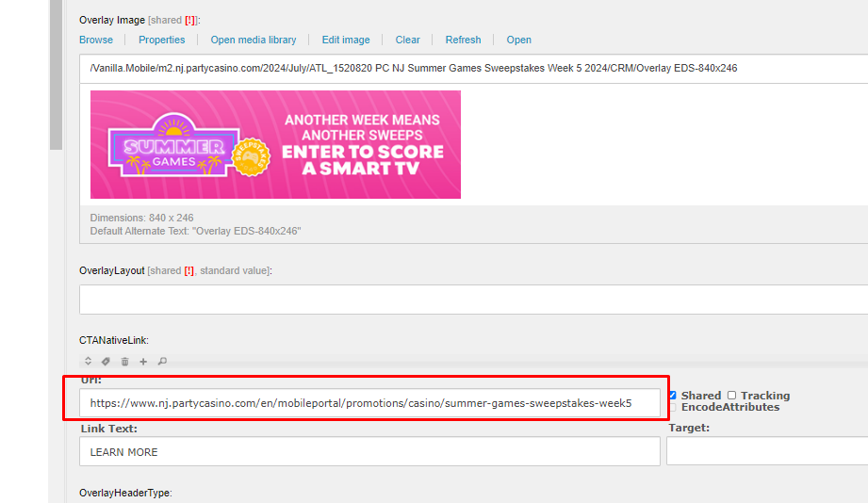The width and height of the screenshot is (868, 503).
Task: Click the red [!] marker beside OverlayLayout shared
Action: coord(188,270)
